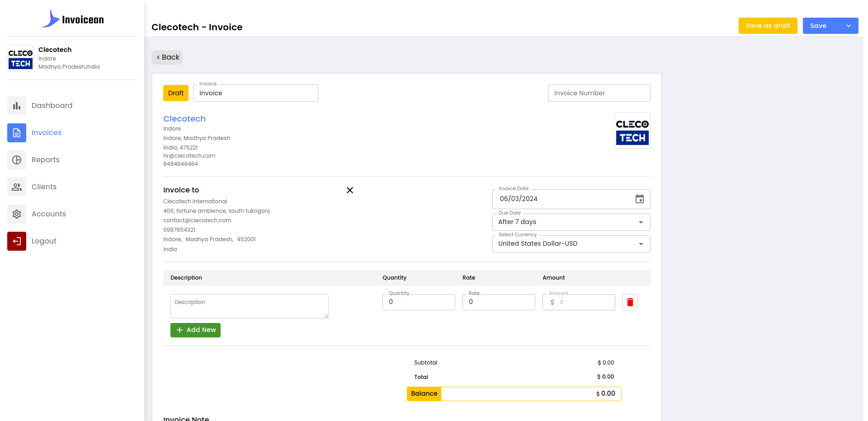
Task: Focus the Amount input field
Action: (x=579, y=302)
